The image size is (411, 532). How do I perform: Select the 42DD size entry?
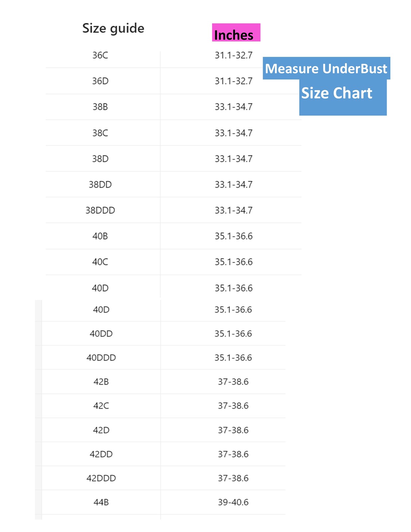(x=101, y=454)
